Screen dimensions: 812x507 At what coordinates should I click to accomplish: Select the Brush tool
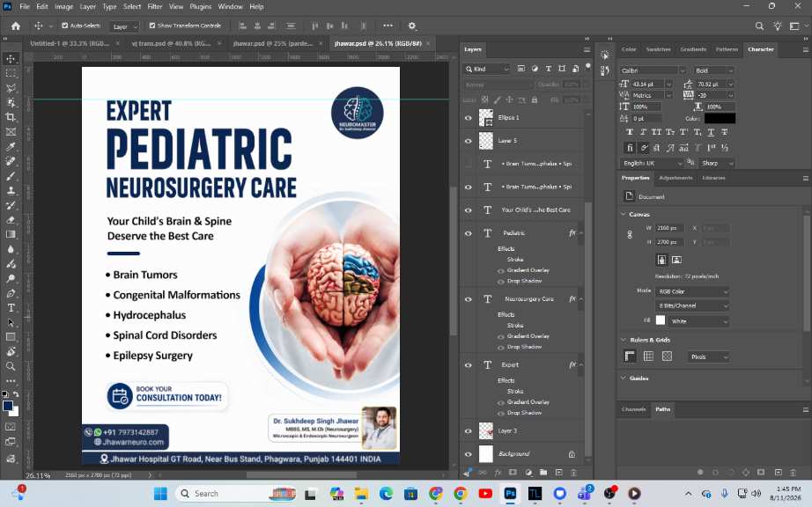[x=11, y=176]
